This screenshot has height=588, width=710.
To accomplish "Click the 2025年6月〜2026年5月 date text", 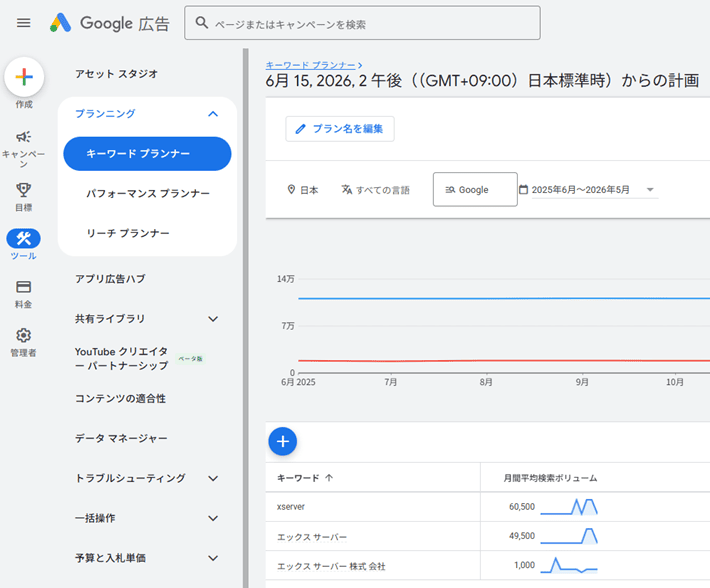I will point(580,190).
